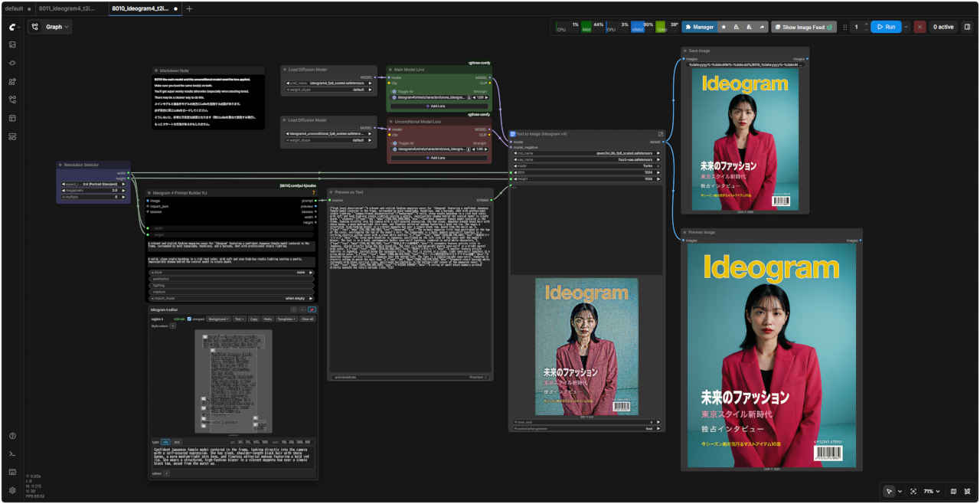Click the share arrow icon in Manager toolbar
The width and height of the screenshot is (980, 504).
[x=762, y=27]
